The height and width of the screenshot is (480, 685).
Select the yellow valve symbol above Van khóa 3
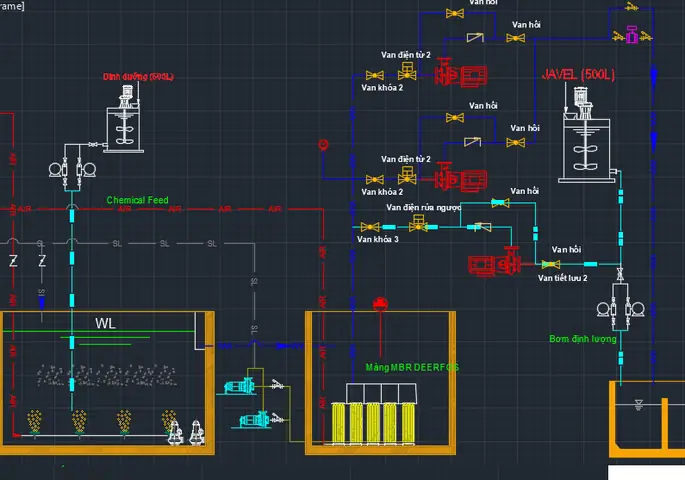(370, 227)
